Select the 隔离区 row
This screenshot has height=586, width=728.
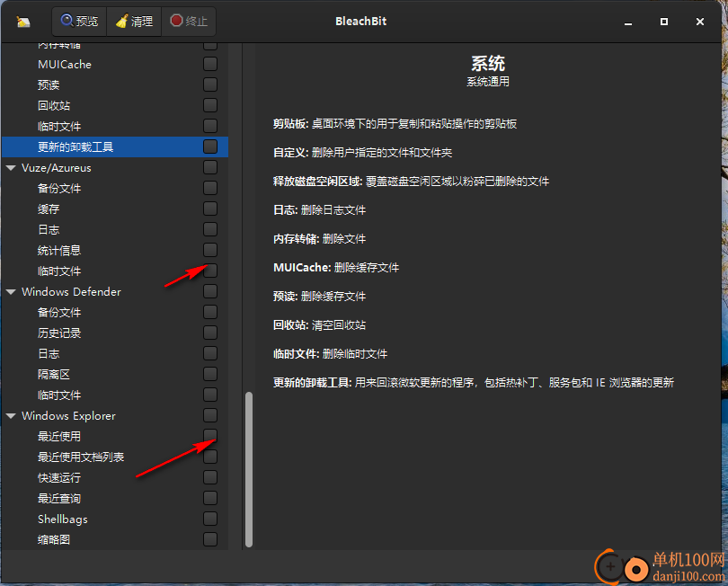click(115, 374)
